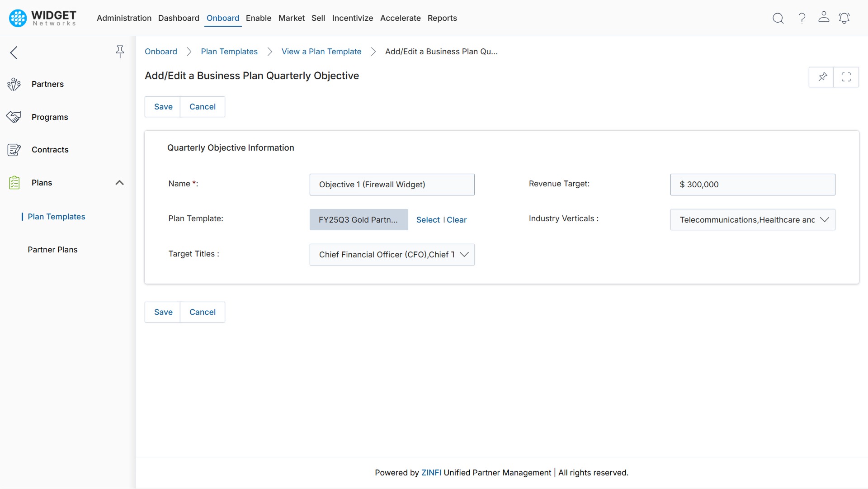
Task: Toggle fullscreen view with the expand icon
Action: pyautogui.click(x=846, y=77)
